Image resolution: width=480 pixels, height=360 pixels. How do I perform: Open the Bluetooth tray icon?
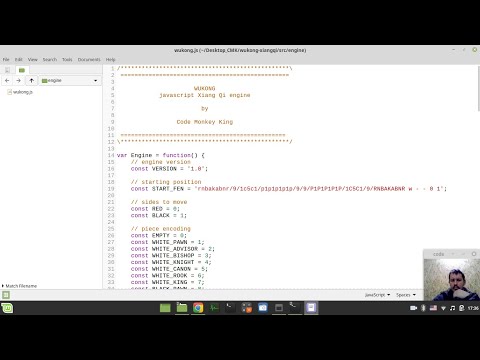[423, 308]
